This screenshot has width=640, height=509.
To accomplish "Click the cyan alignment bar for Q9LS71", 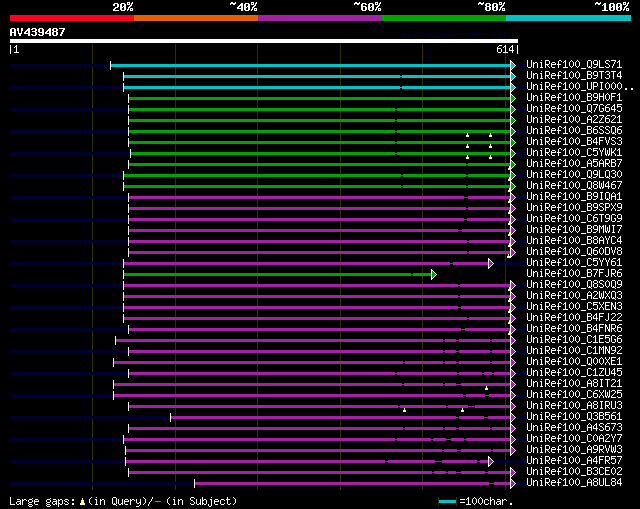I will click(310, 66).
